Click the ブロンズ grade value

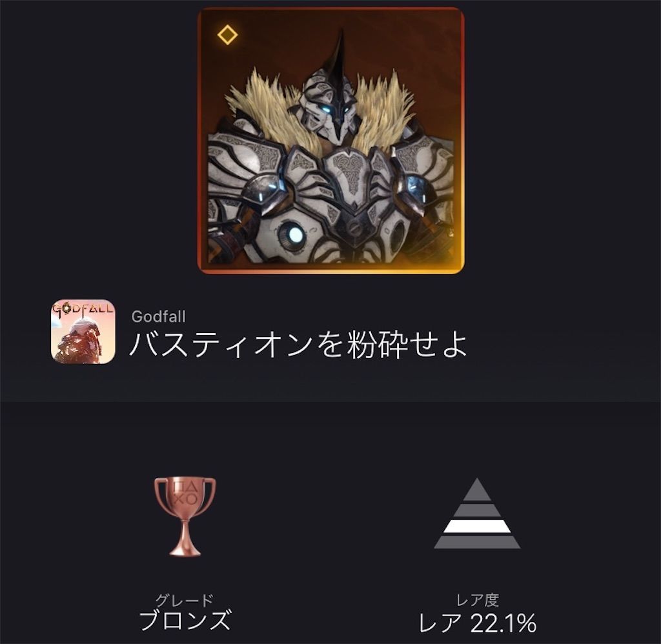(x=185, y=620)
